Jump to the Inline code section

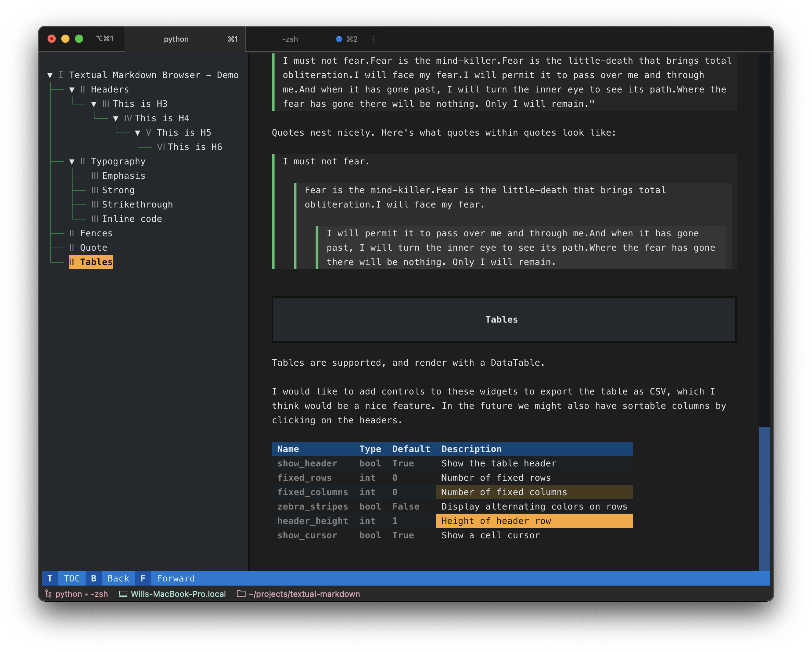[127, 219]
